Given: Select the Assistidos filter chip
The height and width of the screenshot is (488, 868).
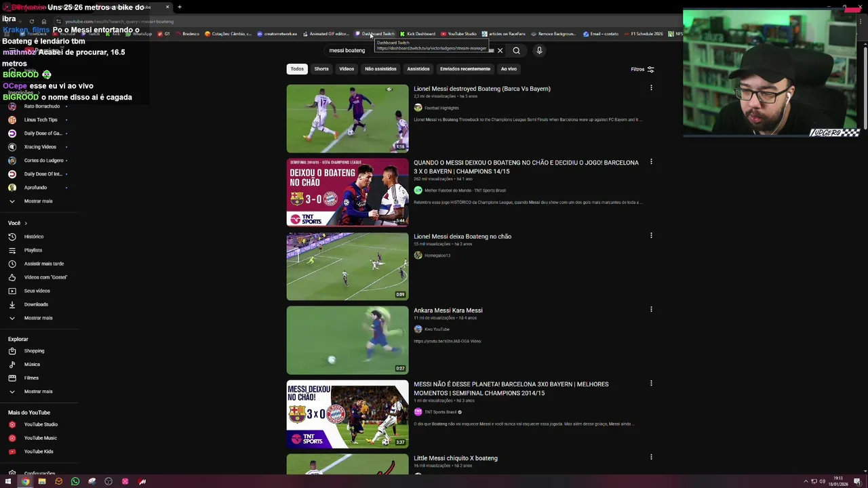Looking at the screenshot, I should point(418,68).
